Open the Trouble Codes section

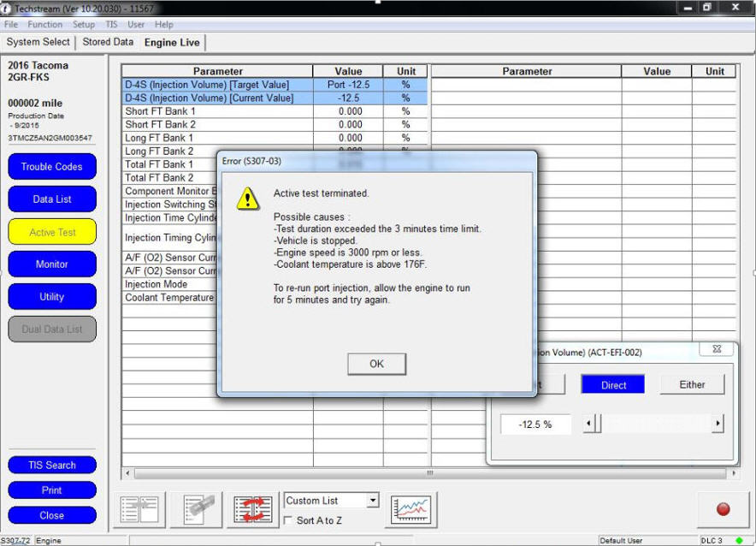point(52,167)
